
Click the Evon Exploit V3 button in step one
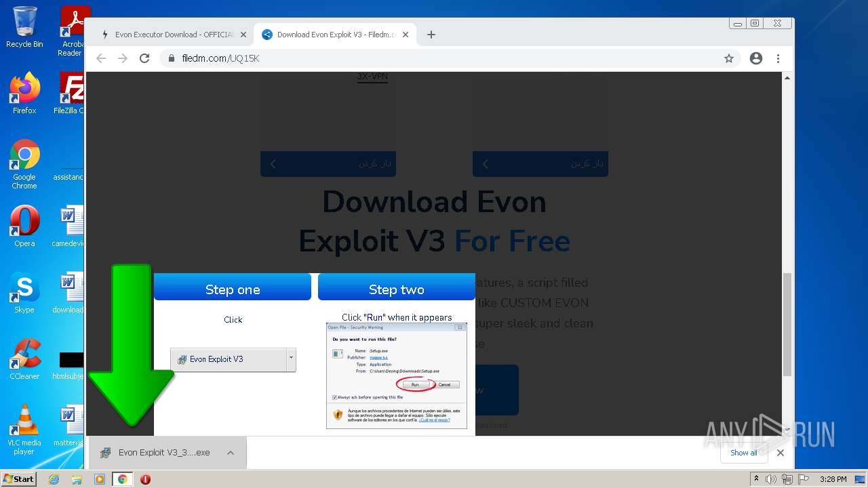point(228,359)
